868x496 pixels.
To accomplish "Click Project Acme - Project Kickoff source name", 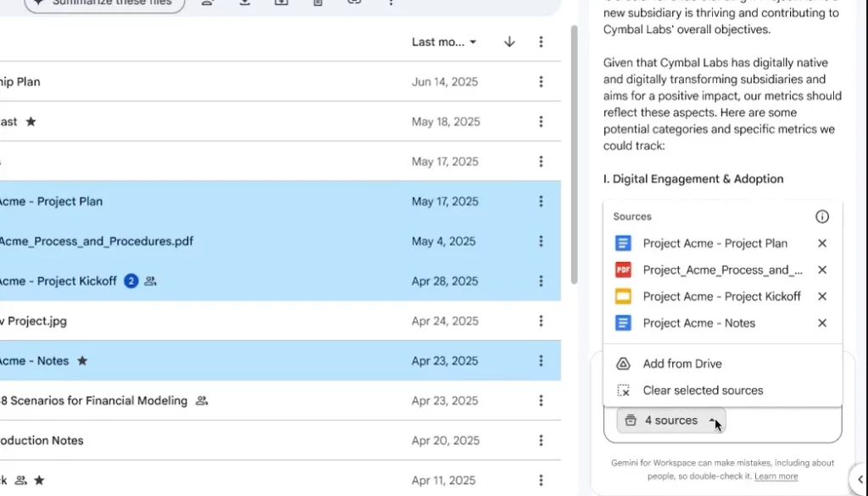I will pos(722,296).
